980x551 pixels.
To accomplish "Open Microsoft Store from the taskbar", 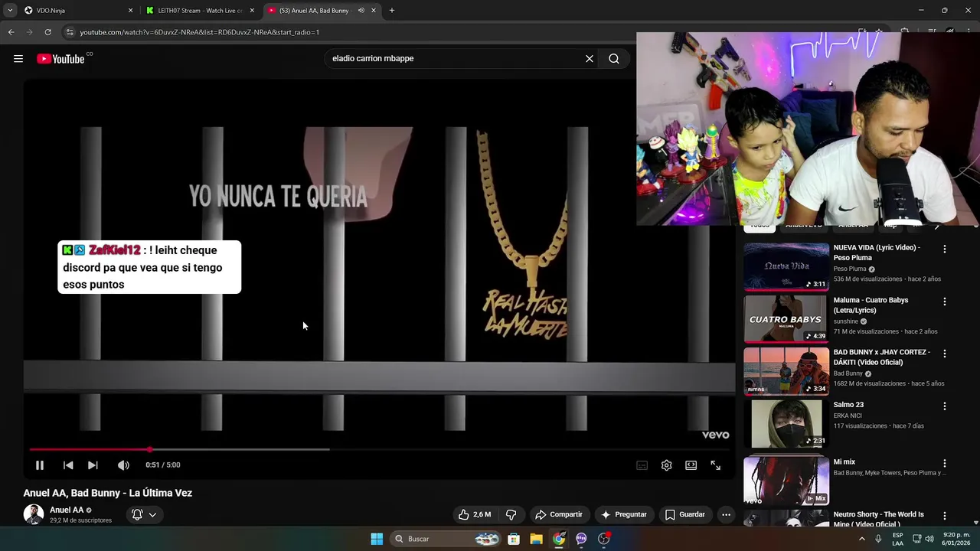I will pyautogui.click(x=514, y=539).
